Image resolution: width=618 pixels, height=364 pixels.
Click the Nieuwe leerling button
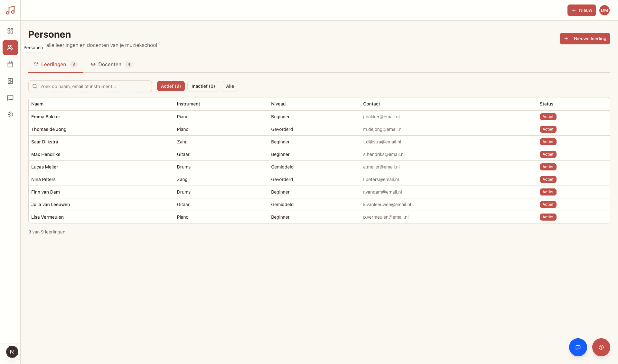point(585,39)
